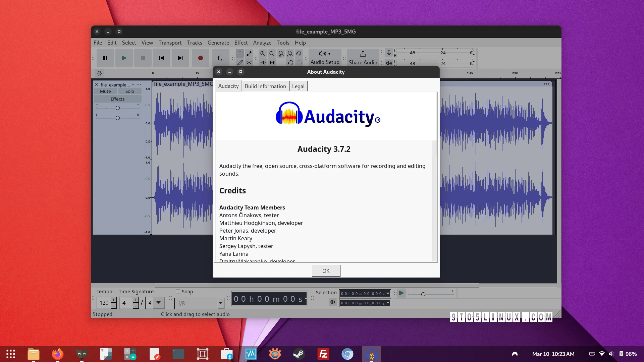
Task: Open the Audio Setup dropdown
Action: pos(325,57)
